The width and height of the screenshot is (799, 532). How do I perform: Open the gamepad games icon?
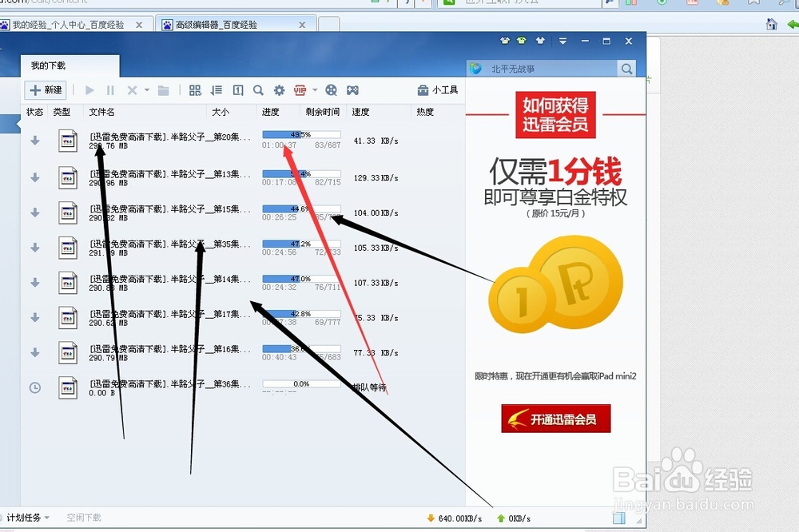352,90
